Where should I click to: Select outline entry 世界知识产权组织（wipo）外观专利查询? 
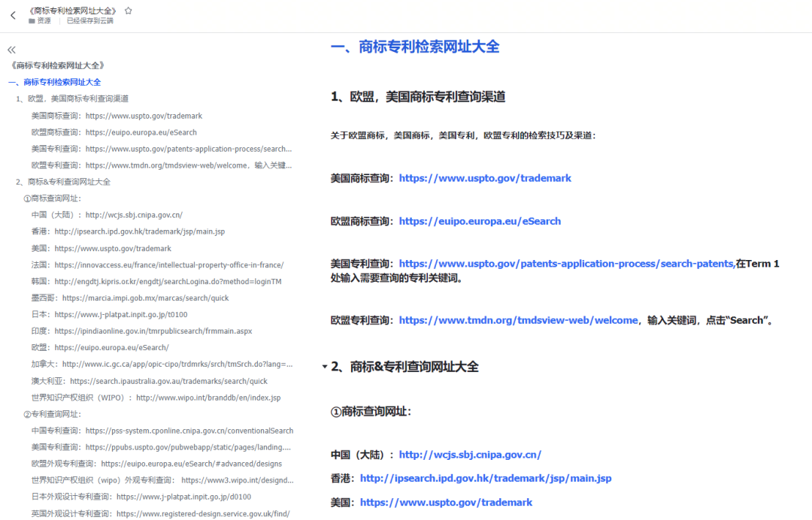click(162, 480)
